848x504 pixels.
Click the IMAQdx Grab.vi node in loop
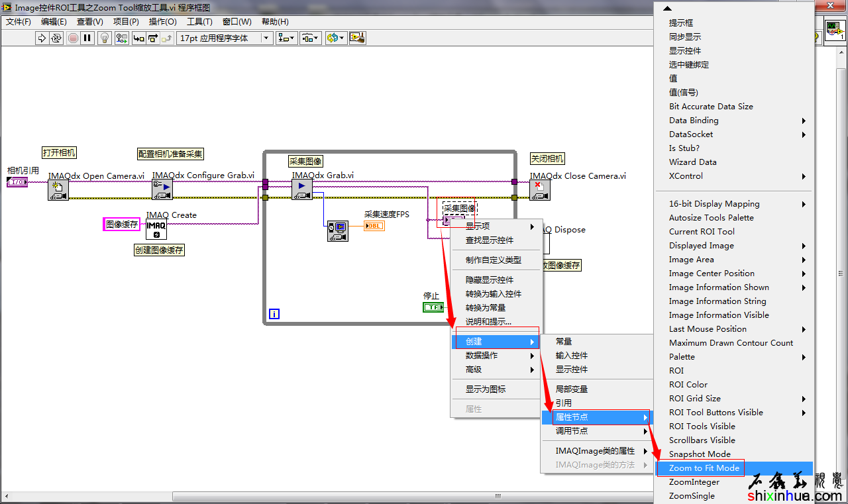coord(302,189)
